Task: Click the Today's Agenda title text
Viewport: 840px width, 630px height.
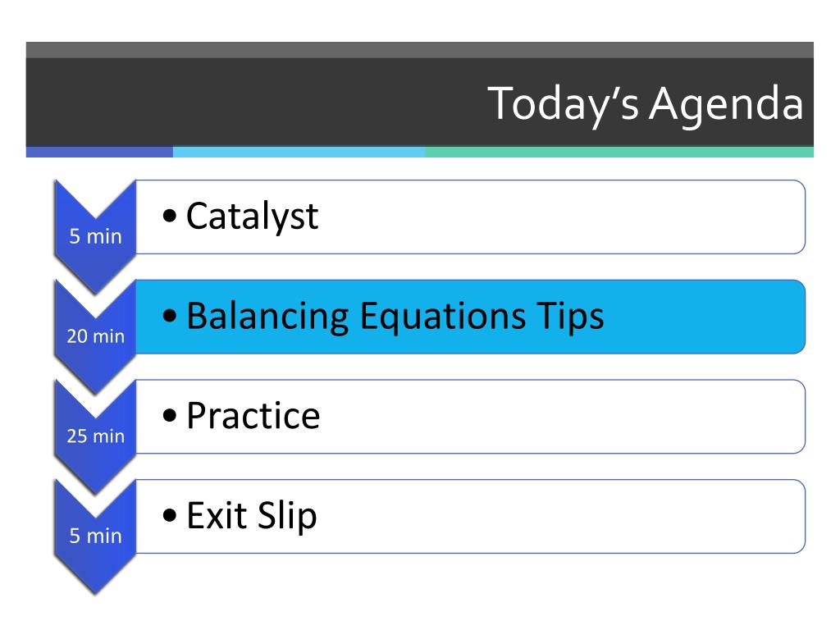Action: pos(646,104)
